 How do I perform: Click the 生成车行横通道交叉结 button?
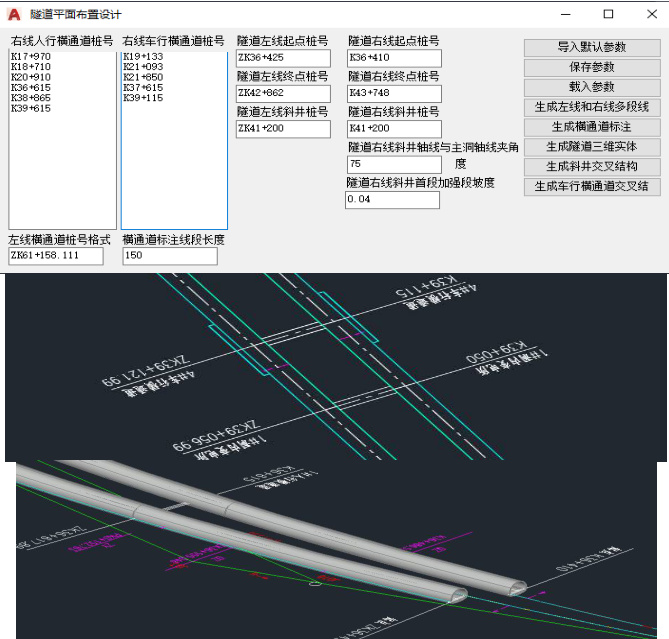[592, 186]
